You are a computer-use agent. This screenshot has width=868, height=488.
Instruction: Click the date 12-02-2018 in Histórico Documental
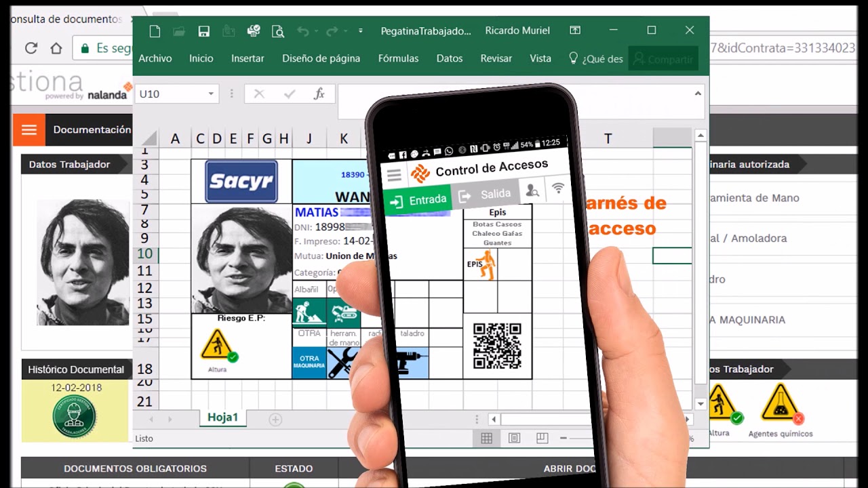tap(76, 388)
